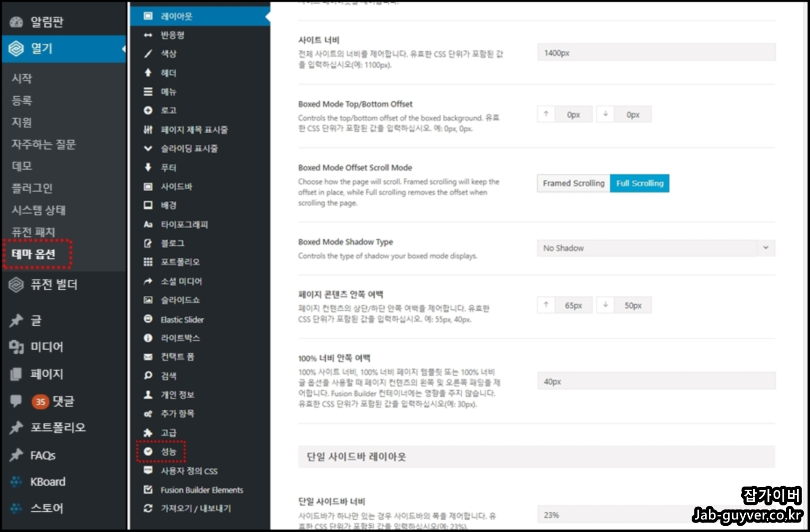Click the 슬라이드쇼 image icon
Screen dimensions: 810x532
(x=148, y=300)
